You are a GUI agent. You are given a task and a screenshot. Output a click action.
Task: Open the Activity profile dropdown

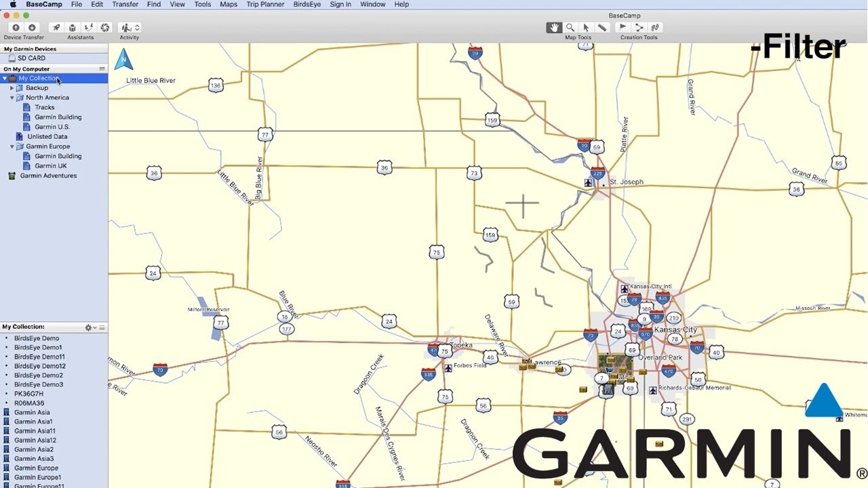coord(129,28)
